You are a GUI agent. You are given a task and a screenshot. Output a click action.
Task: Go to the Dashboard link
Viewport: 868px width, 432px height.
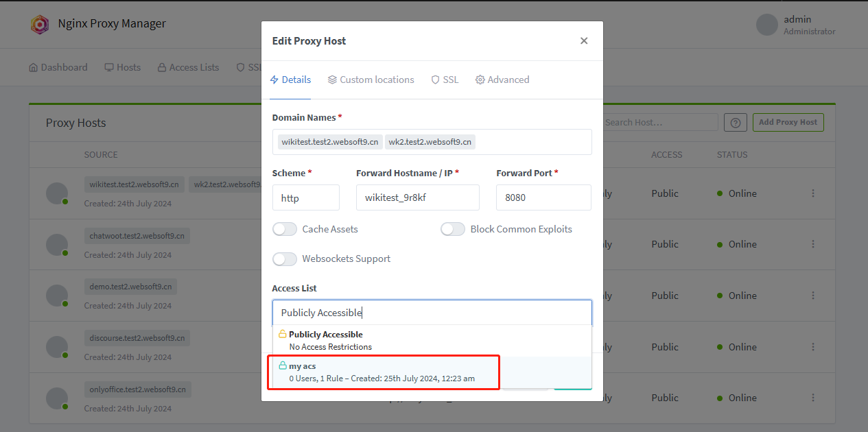pos(58,67)
